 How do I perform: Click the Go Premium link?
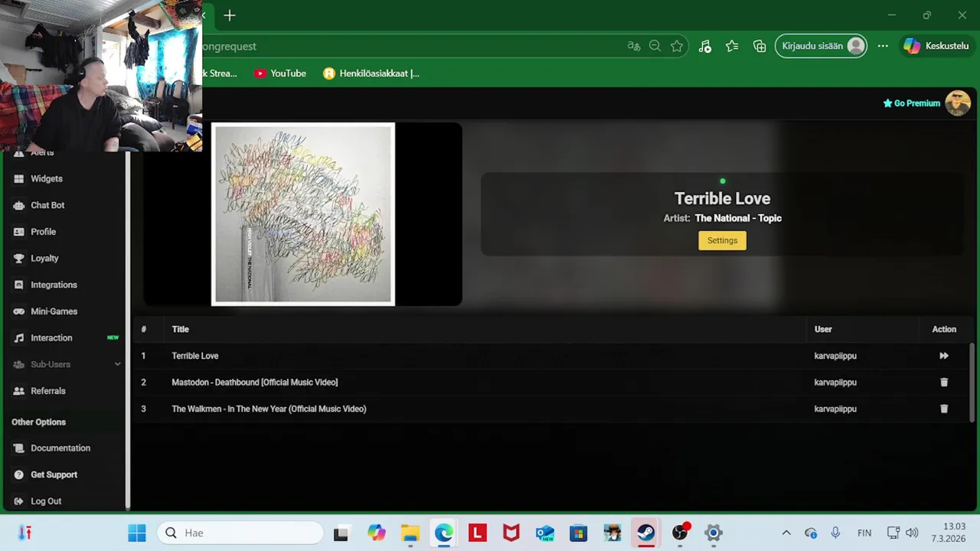click(x=911, y=103)
